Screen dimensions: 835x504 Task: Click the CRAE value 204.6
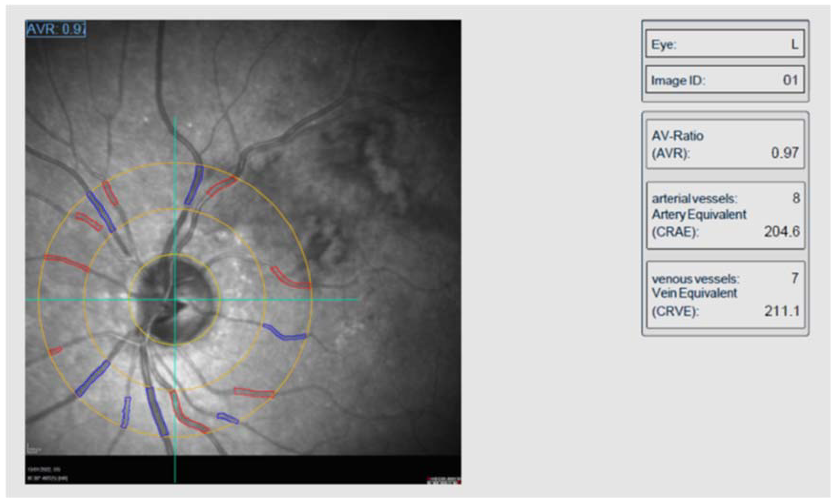[x=781, y=232]
